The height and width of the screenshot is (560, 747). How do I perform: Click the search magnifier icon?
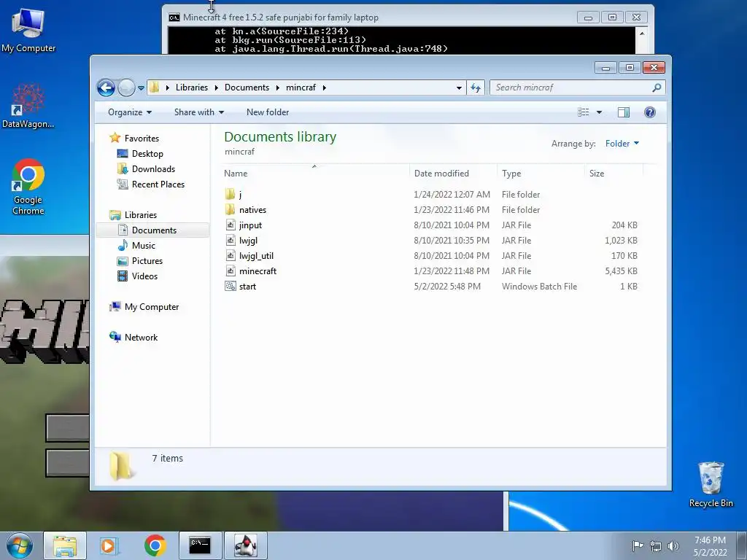click(657, 87)
